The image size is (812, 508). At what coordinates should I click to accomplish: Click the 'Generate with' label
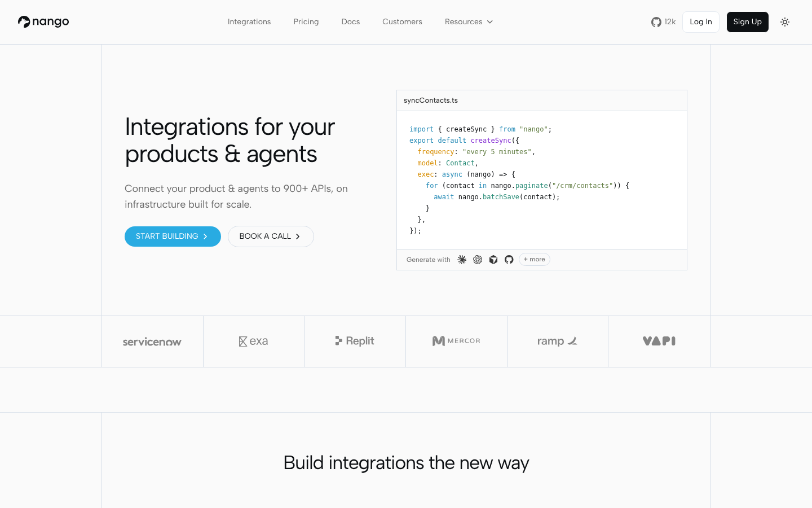click(x=429, y=260)
